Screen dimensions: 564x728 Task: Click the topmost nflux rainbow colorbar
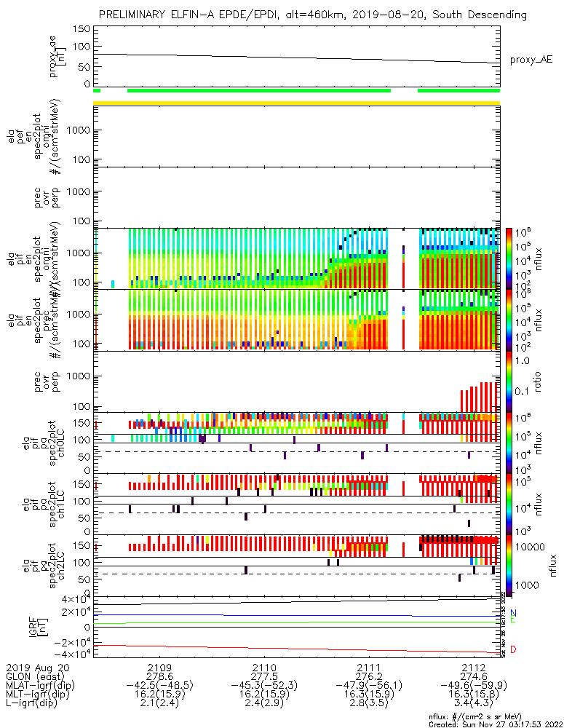click(511, 257)
